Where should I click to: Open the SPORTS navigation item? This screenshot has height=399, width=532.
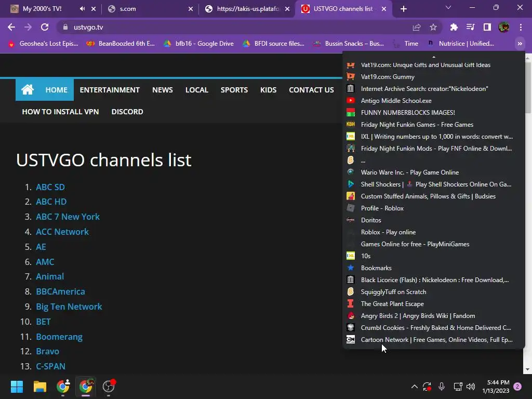pos(234,90)
